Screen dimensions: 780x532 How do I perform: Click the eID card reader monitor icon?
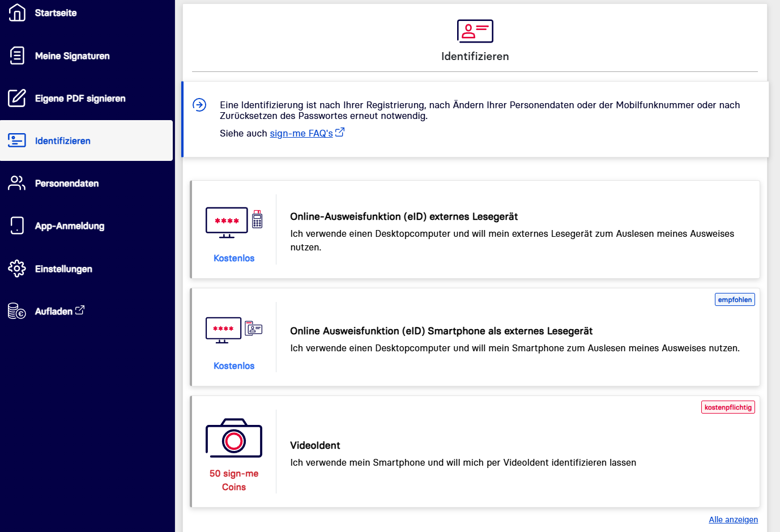coord(227,222)
